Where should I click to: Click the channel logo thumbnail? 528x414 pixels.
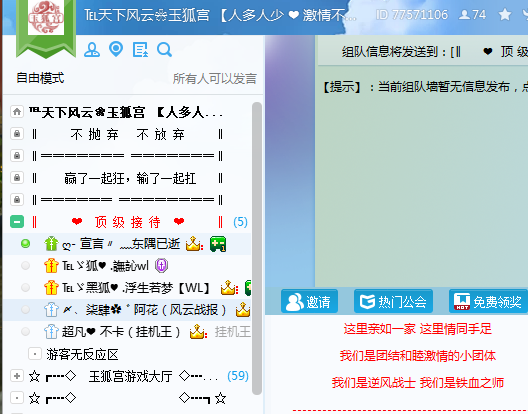[x=46, y=18]
